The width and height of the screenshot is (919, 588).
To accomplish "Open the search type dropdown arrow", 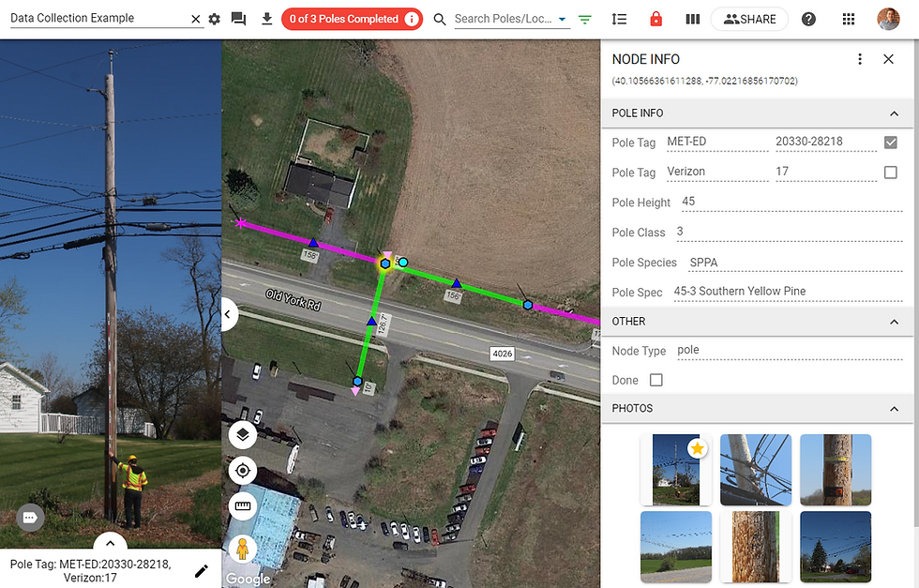I will 562,20.
